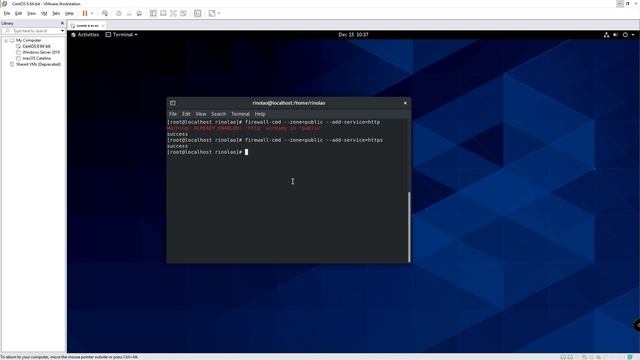Take a snapshot of this virtual machine

[x=119, y=13]
